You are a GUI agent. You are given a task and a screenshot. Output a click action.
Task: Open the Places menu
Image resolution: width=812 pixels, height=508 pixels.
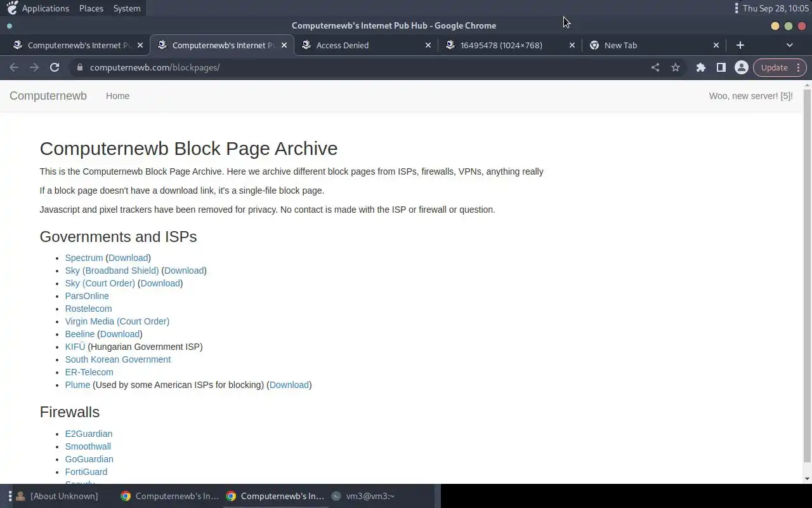(91, 8)
